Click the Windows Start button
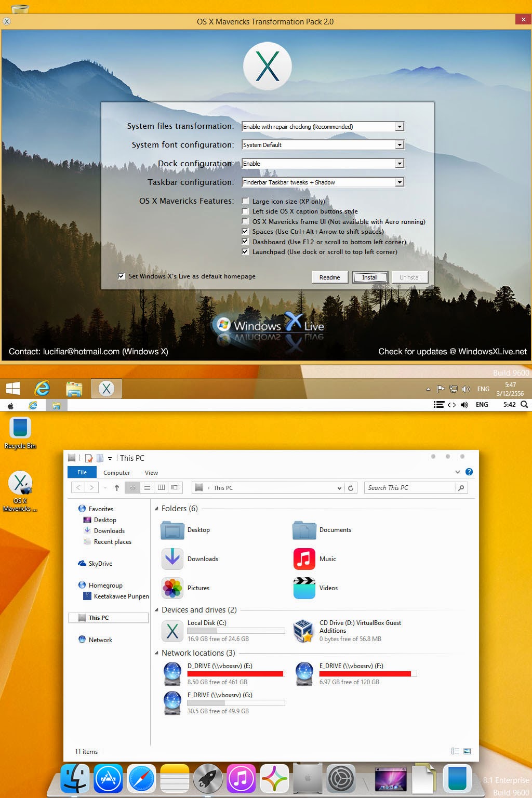 [13, 388]
